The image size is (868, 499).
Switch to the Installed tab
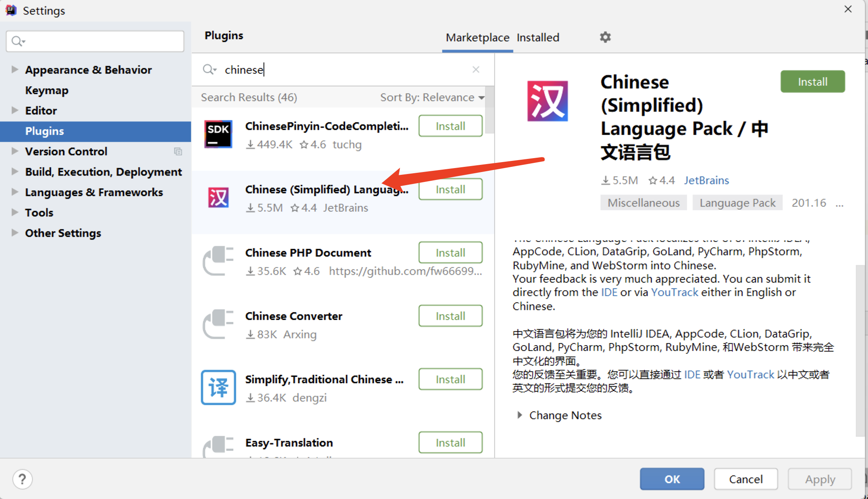[537, 37]
